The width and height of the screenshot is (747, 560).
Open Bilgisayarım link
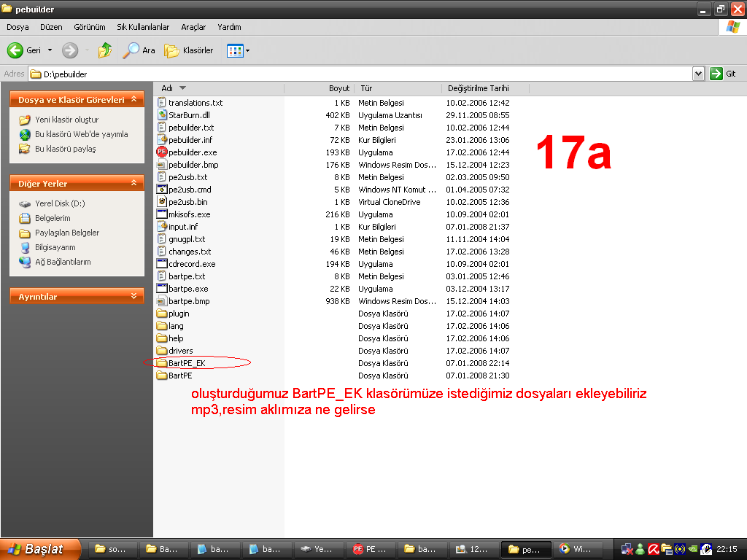point(55,247)
